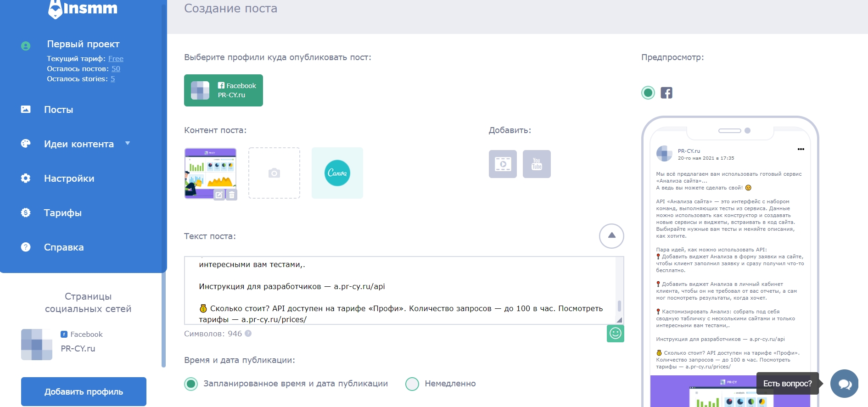Viewport: 868px width, 407px height.
Task: Open the Посты menu section
Action: (x=58, y=110)
